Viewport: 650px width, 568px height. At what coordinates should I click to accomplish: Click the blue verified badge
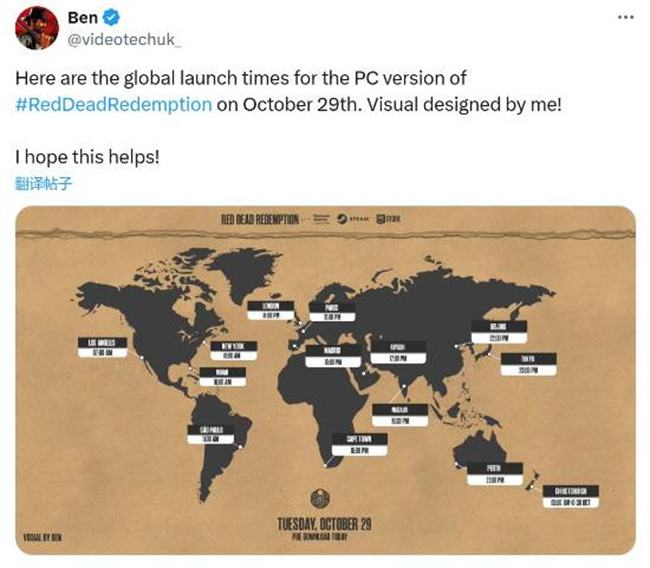click(x=115, y=19)
